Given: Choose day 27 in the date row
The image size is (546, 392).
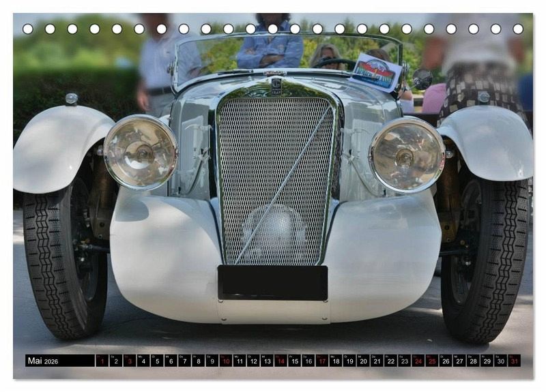Looking at the screenshot, I should point(459,361).
